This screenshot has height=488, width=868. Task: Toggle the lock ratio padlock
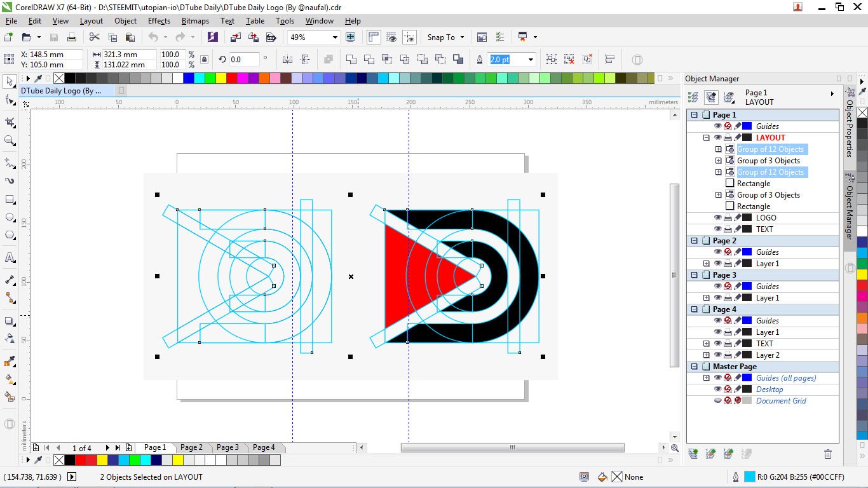click(204, 59)
